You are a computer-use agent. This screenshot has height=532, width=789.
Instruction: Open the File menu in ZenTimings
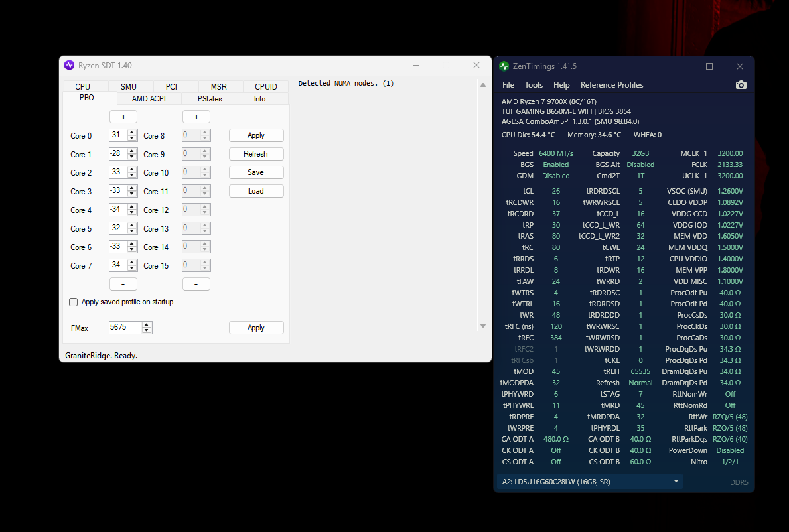coord(508,85)
